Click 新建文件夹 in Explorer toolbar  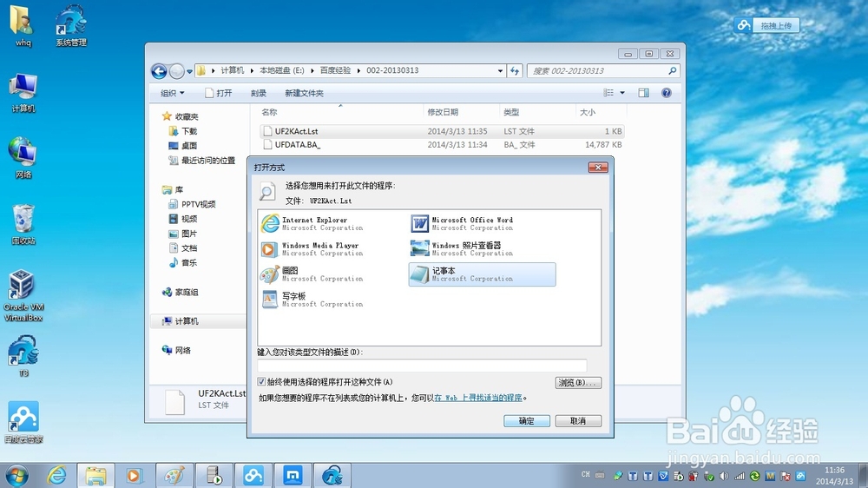click(x=304, y=93)
